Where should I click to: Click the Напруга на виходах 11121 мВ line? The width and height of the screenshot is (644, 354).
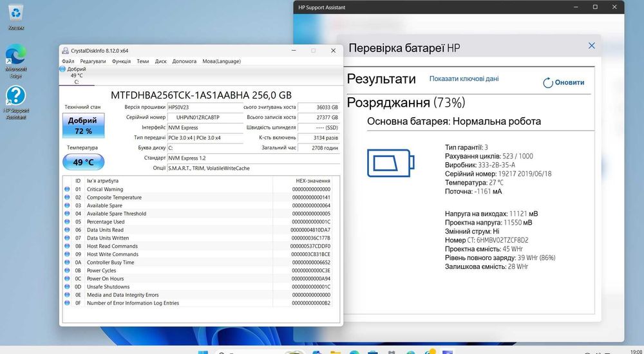click(x=491, y=214)
